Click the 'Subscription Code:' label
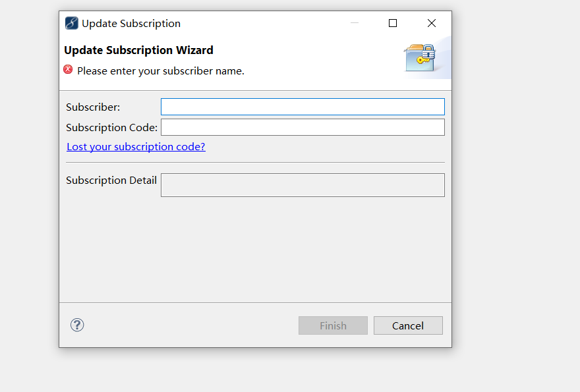 coord(111,128)
